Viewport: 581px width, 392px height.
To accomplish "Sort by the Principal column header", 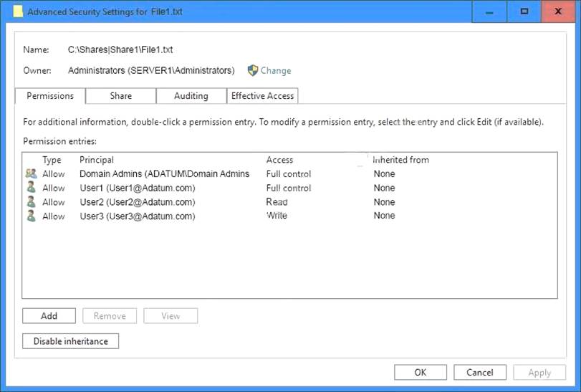I will tap(97, 160).
